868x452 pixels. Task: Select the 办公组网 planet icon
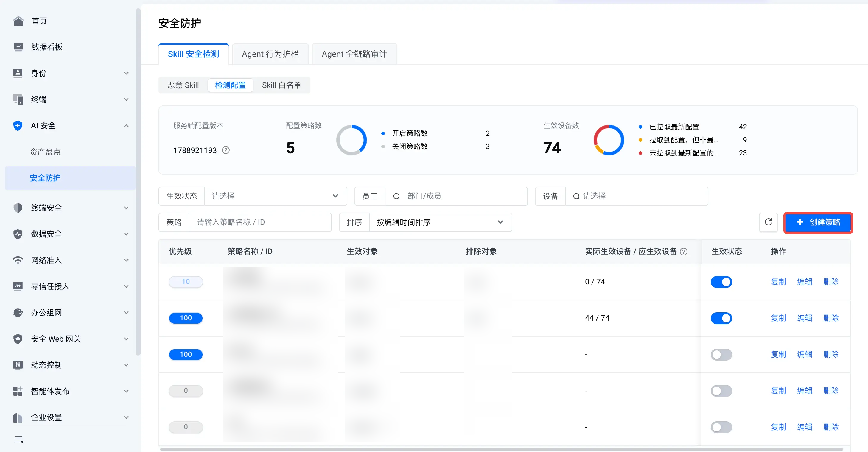[18, 313]
